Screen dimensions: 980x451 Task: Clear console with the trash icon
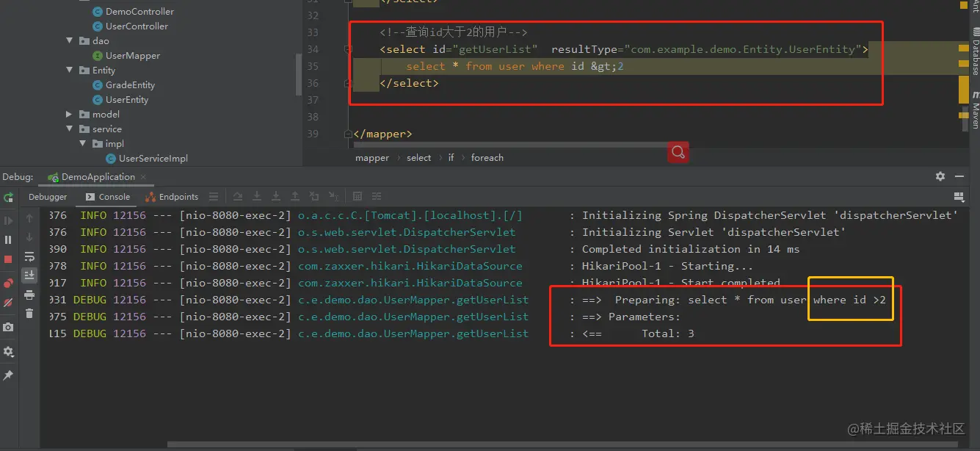(x=29, y=314)
